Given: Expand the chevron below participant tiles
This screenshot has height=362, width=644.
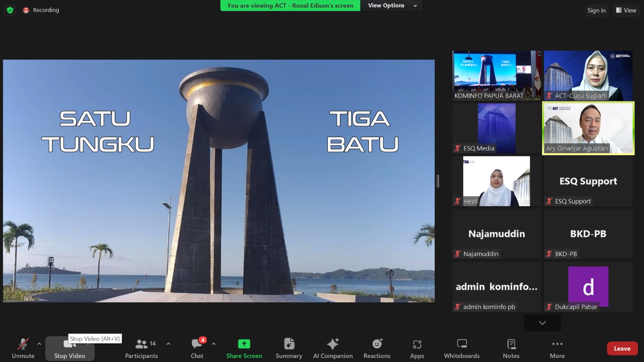Looking at the screenshot, I should tap(542, 323).
